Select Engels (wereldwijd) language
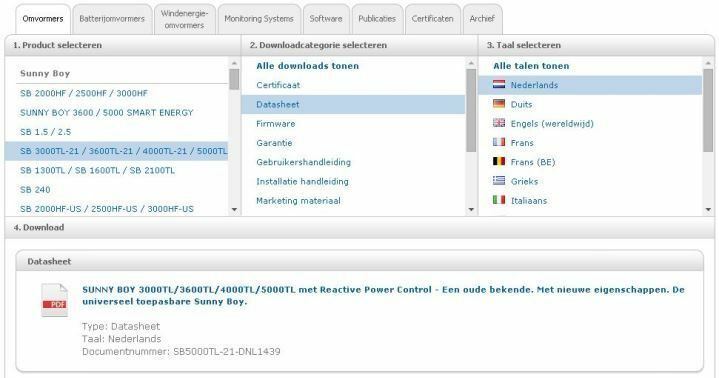 point(552,123)
